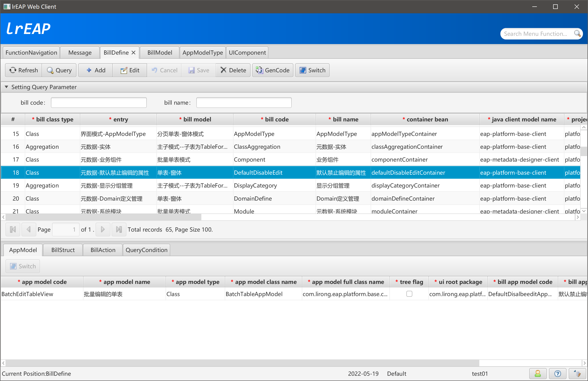Open the BillModel tab
Image resolution: width=588 pixels, height=381 pixels.
[160, 53]
